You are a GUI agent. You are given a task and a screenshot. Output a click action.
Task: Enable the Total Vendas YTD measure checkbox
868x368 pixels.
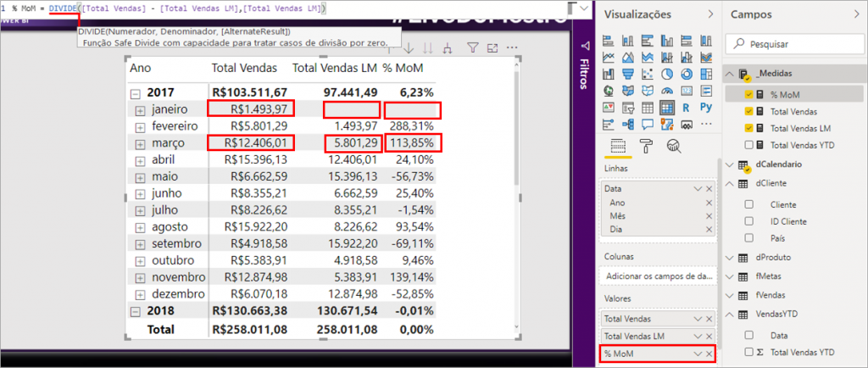(748, 145)
